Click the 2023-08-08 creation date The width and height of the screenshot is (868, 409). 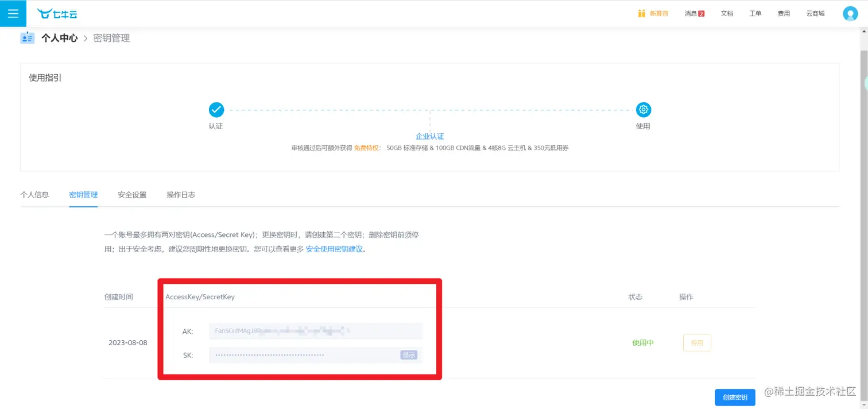click(127, 343)
